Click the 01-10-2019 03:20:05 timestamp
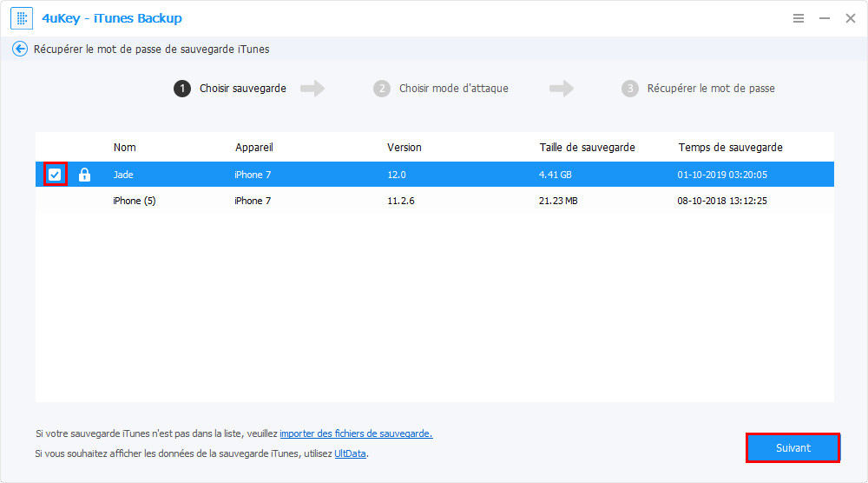 coord(722,175)
